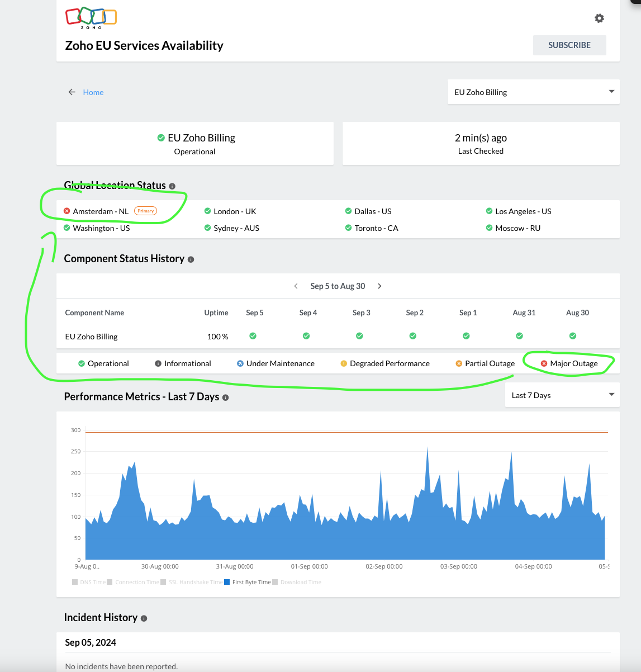Click the Informational legend icon
Screen dimensions: 641x672
pyautogui.click(x=158, y=363)
